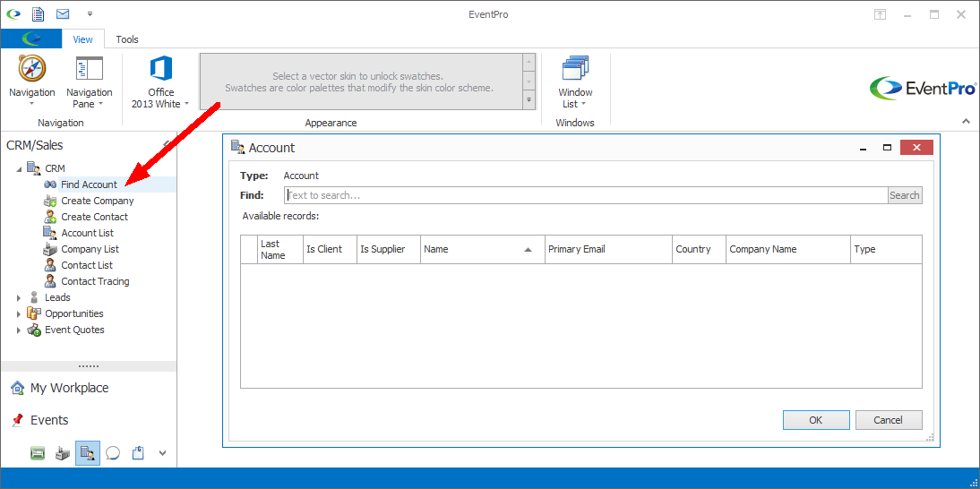Click the Text to search find field
This screenshot has height=489, width=980.
[x=586, y=195]
